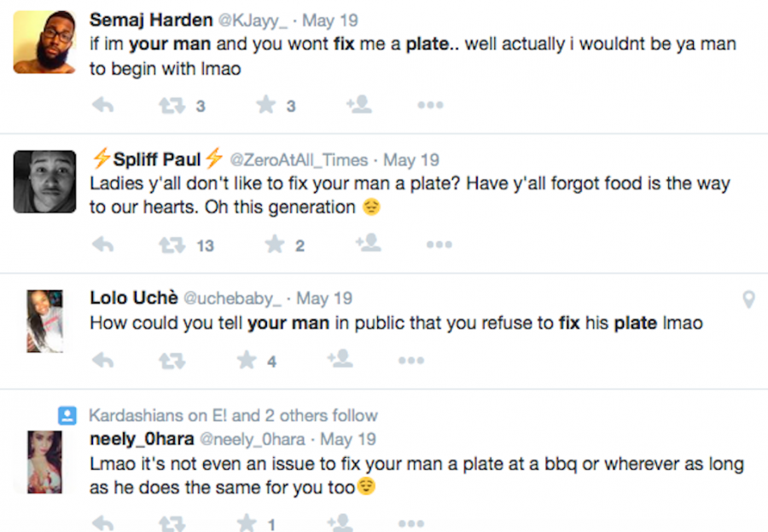The image size is (768, 532).
Task: Star Spliff Paul's tweet
Action: [x=275, y=246]
